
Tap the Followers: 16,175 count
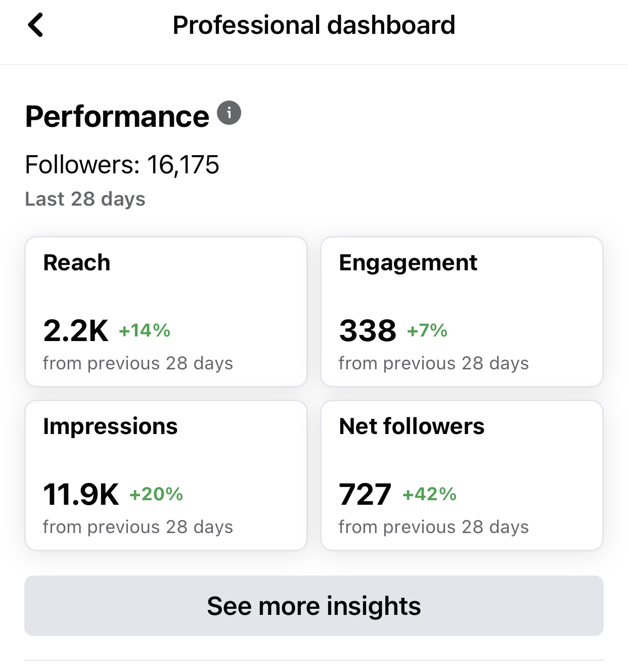[122, 165]
